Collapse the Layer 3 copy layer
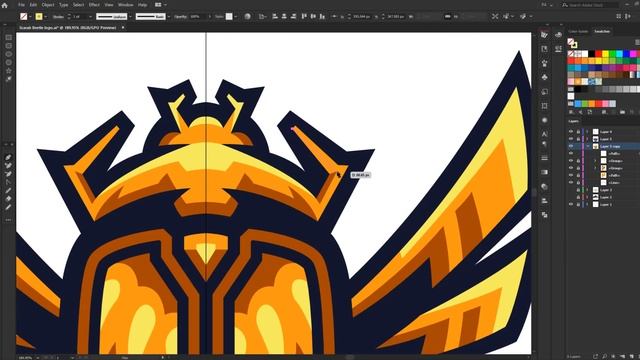Image resolution: width=640 pixels, height=360 pixels. tap(588, 146)
